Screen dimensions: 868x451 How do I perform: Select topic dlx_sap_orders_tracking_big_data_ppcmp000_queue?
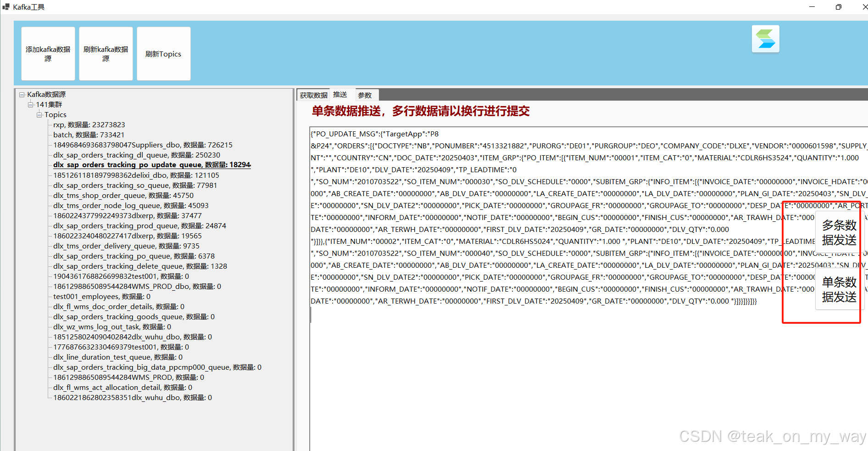pyautogui.click(x=157, y=367)
